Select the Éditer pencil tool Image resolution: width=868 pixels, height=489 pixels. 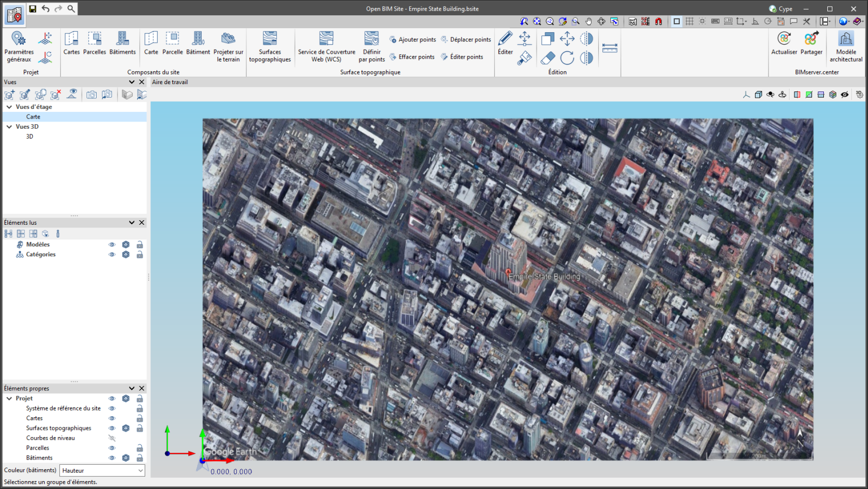pos(505,43)
